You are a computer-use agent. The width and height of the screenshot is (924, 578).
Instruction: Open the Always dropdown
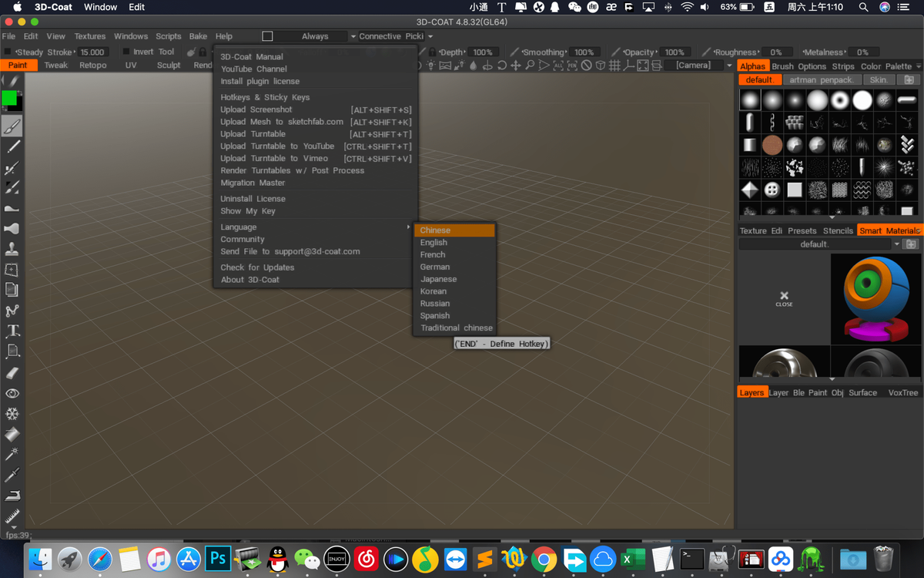(317, 36)
